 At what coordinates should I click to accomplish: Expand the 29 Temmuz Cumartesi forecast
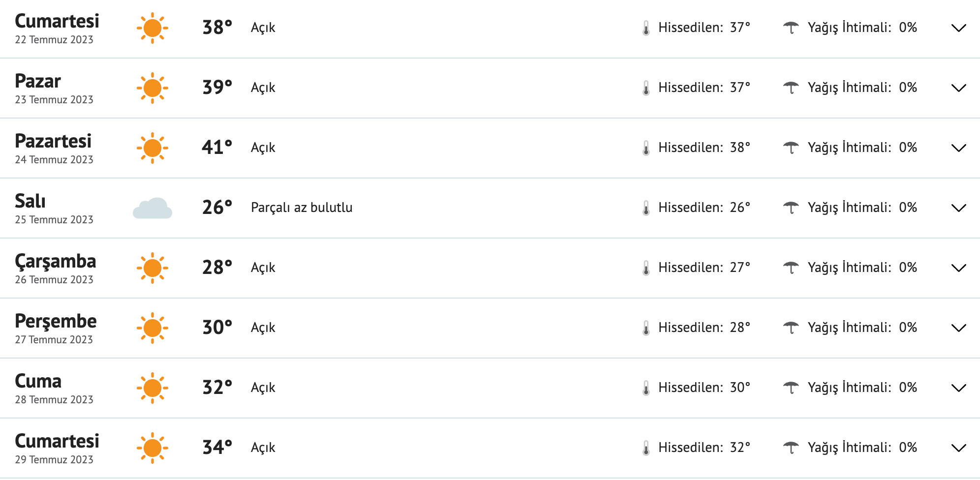[958, 448]
